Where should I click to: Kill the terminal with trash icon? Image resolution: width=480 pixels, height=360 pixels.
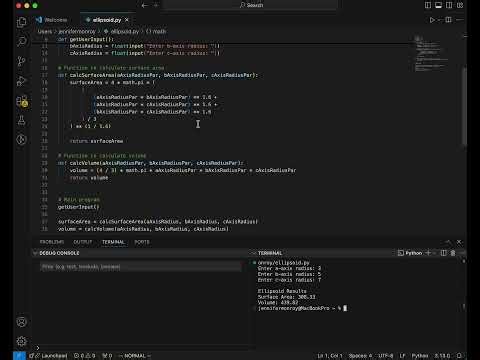coord(453,253)
